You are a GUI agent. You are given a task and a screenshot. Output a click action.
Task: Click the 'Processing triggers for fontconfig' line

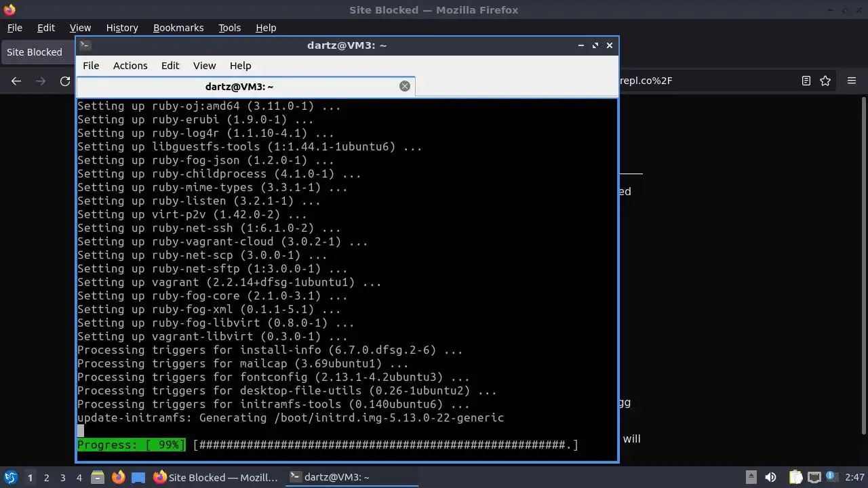click(x=273, y=377)
